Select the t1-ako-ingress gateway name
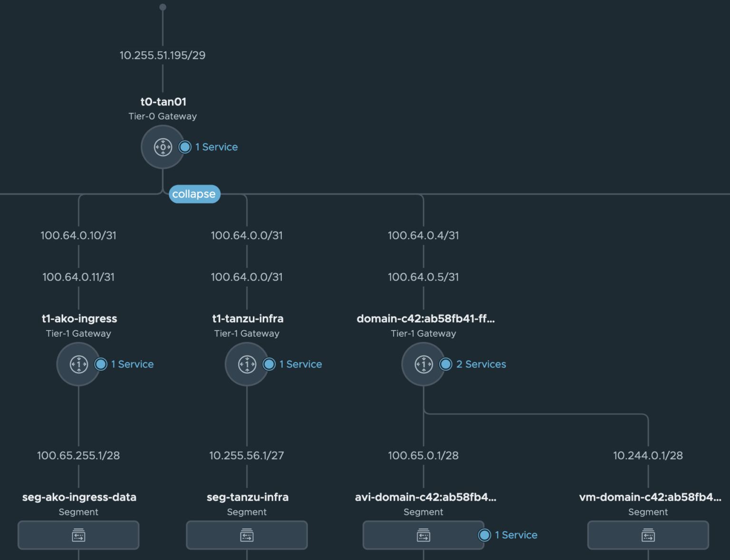Screen dimensions: 730x560 pyautogui.click(x=78, y=319)
